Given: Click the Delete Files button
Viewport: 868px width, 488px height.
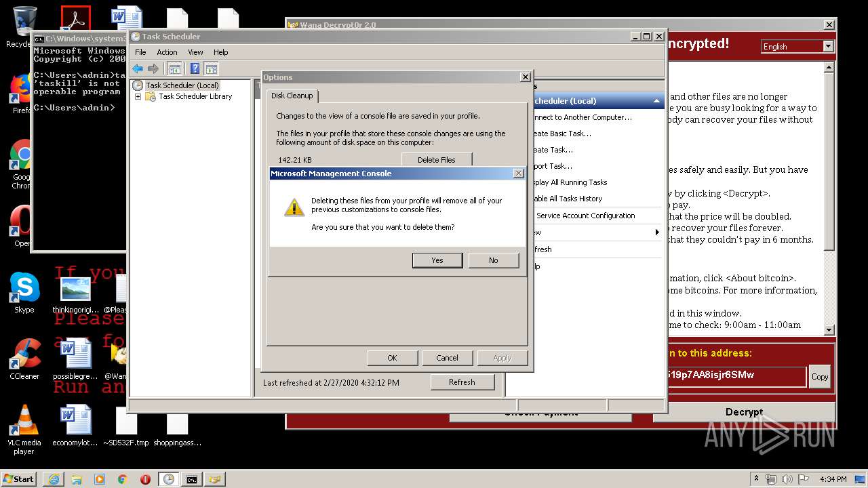Looking at the screenshot, I should point(437,160).
